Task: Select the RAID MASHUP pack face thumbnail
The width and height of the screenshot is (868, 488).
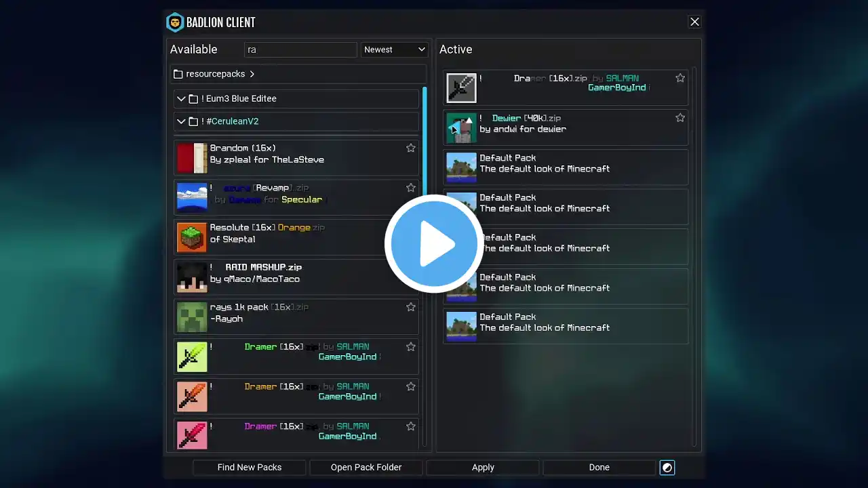Action: [192, 277]
